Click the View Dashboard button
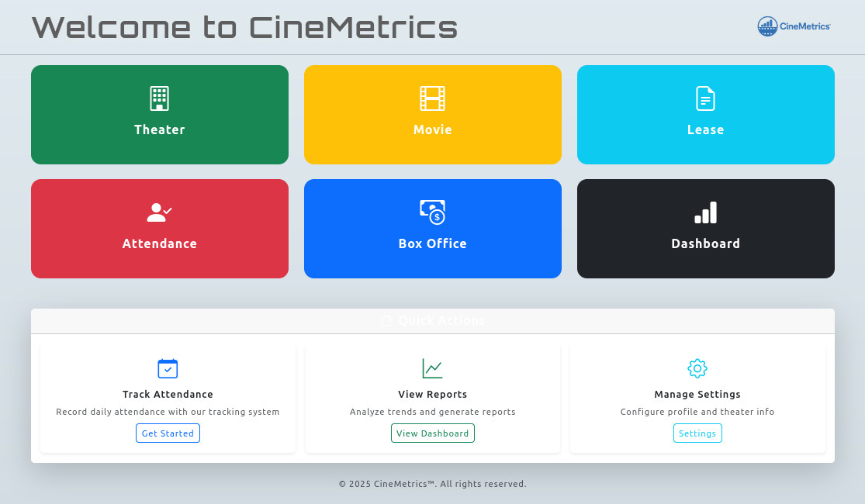This screenshot has width=865, height=504. pos(432,433)
